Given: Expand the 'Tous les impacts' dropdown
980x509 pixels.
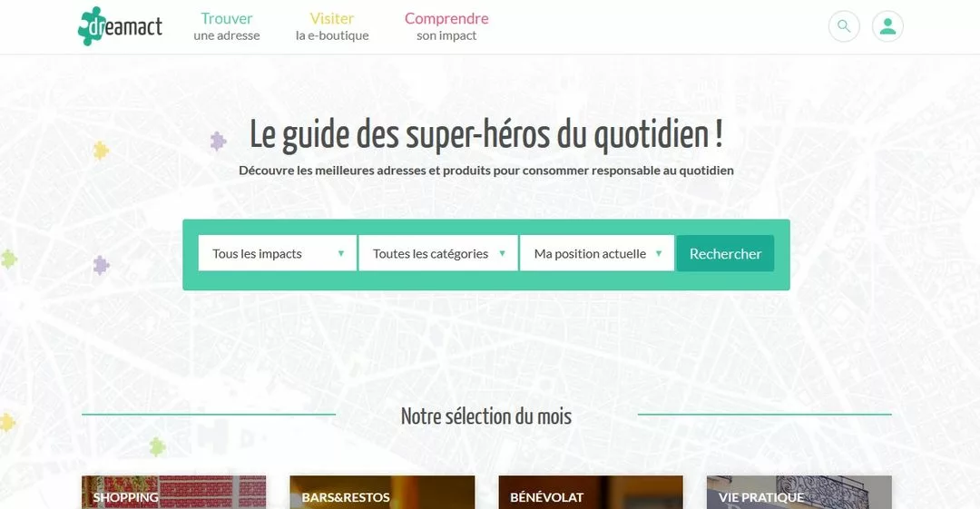Looking at the screenshot, I should tap(278, 254).
